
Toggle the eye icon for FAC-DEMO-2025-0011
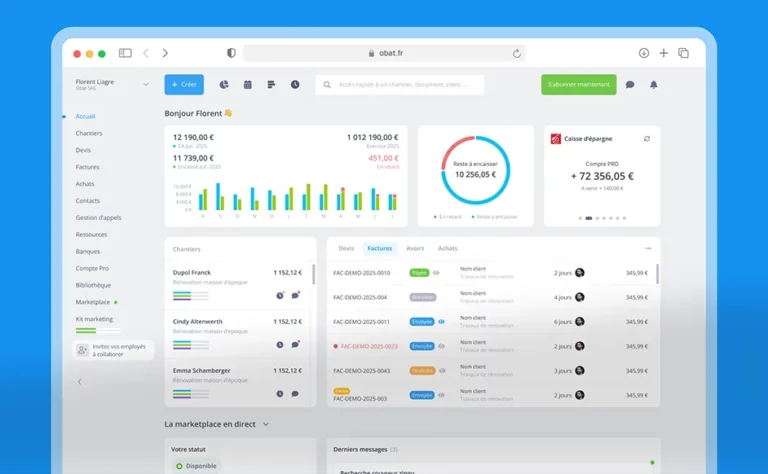tap(441, 321)
